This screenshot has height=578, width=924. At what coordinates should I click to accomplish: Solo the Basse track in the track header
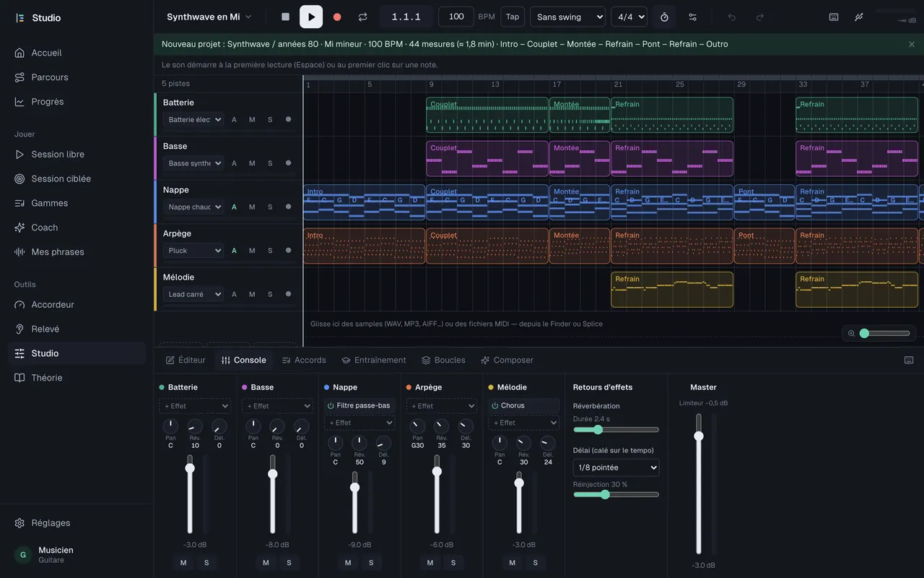pos(270,163)
